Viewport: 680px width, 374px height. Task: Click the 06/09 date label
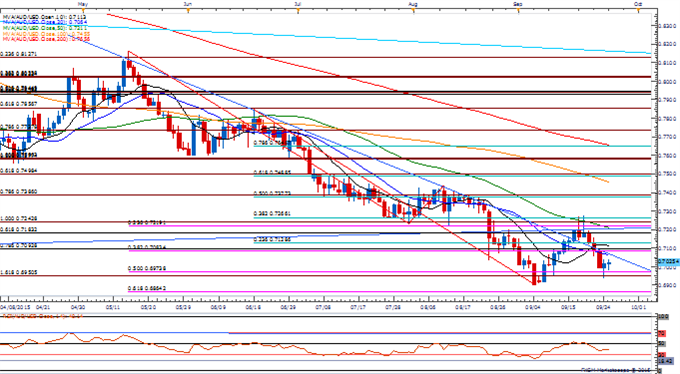(x=218, y=306)
